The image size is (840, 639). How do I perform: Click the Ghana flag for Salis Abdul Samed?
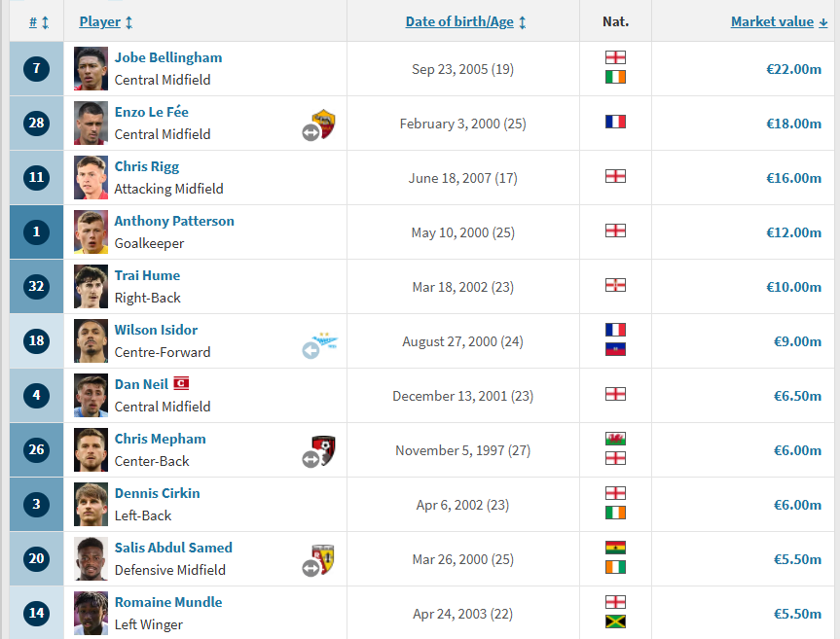click(x=615, y=548)
